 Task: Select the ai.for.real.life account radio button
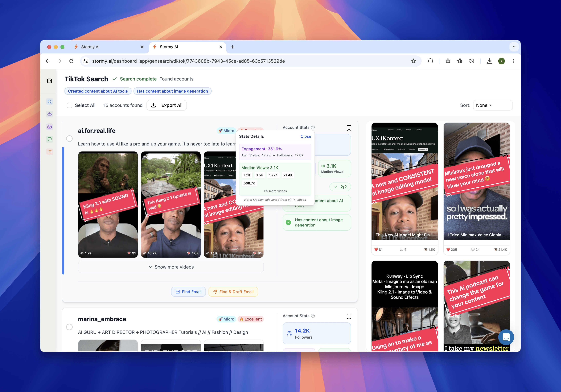[x=69, y=139]
